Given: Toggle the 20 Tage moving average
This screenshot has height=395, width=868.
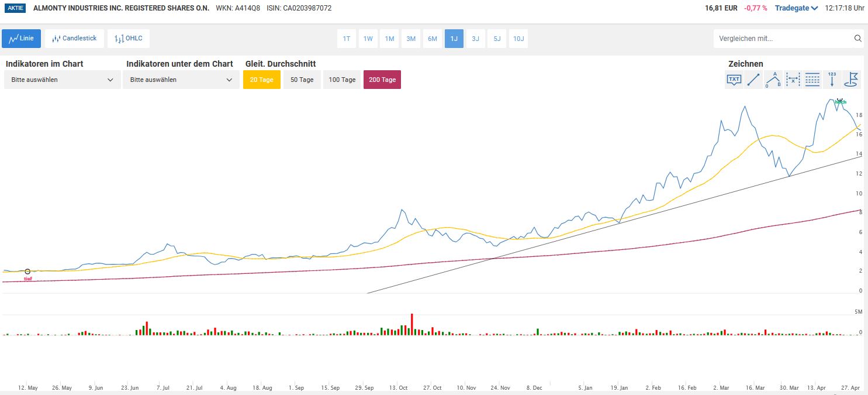Looking at the screenshot, I should 261,80.
